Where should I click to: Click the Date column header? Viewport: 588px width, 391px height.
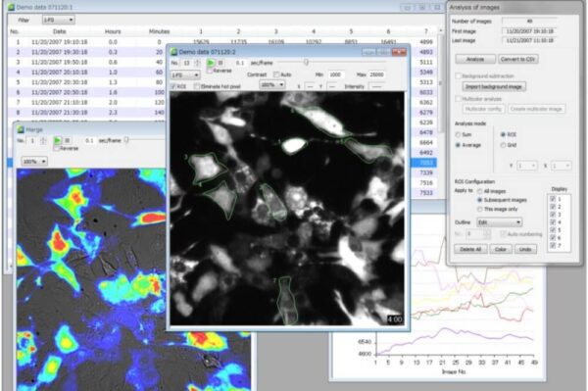click(59, 31)
